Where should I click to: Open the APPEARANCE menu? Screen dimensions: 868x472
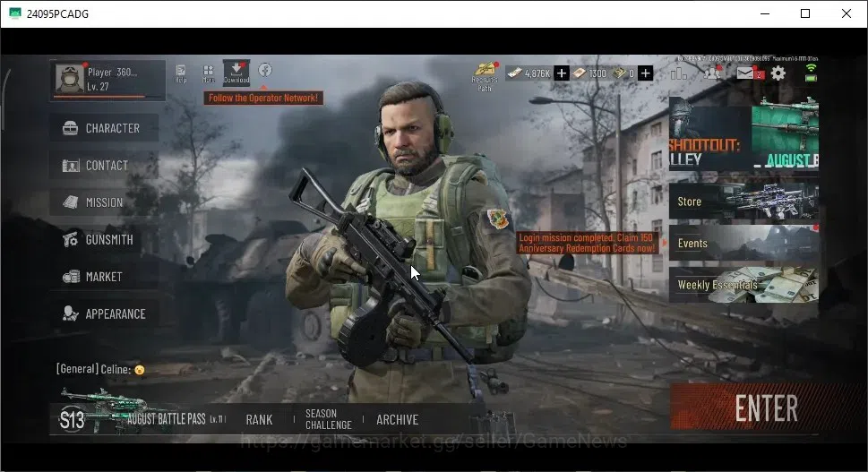(104, 313)
